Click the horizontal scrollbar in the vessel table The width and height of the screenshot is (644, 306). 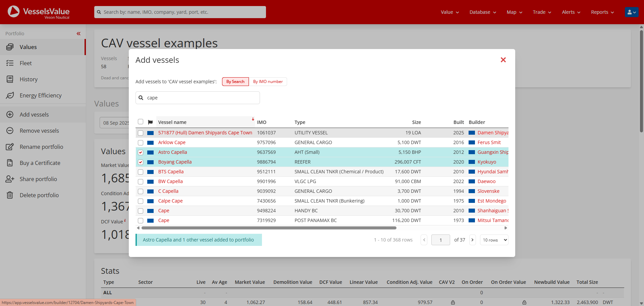(269, 228)
